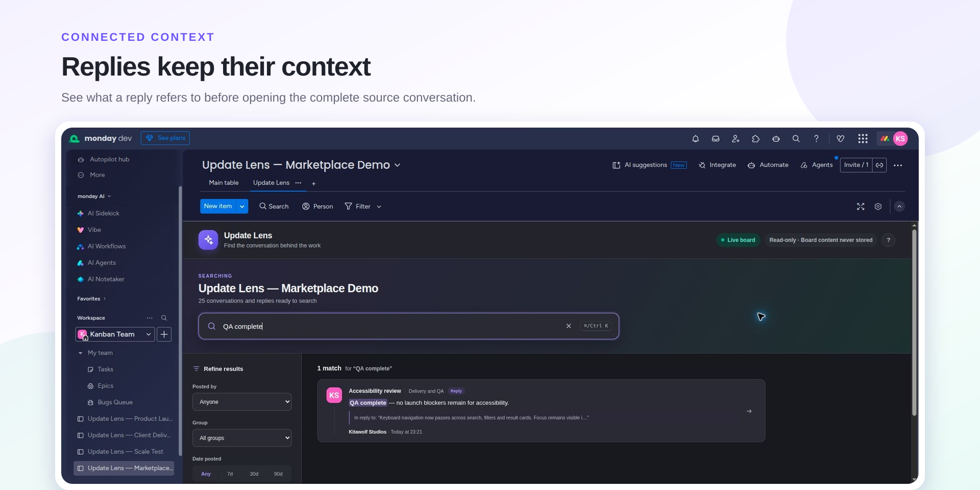Switch to the Main table tab
This screenshot has height=490, width=980.
(224, 183)
